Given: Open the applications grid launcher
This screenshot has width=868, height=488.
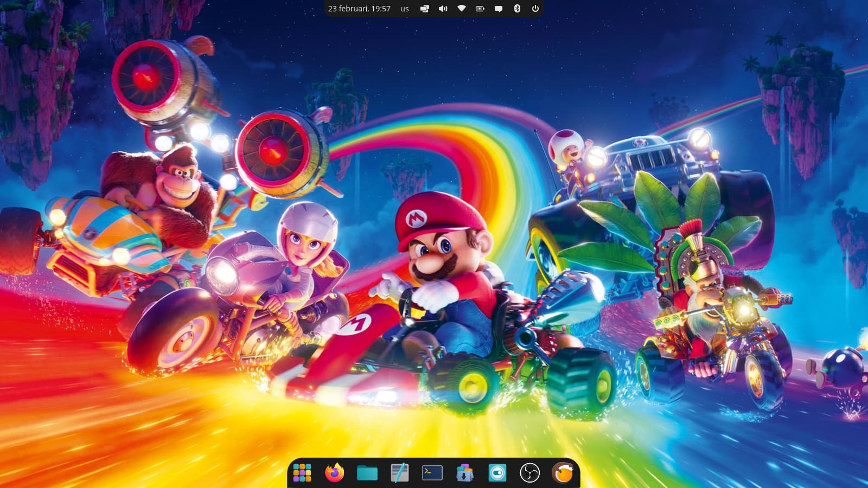Looking at the screenshot, I should (302, 473).
